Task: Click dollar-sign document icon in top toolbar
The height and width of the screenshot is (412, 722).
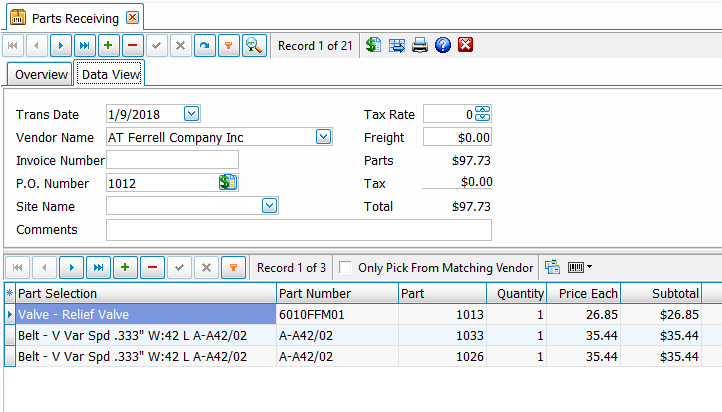Action: [373, 45]
